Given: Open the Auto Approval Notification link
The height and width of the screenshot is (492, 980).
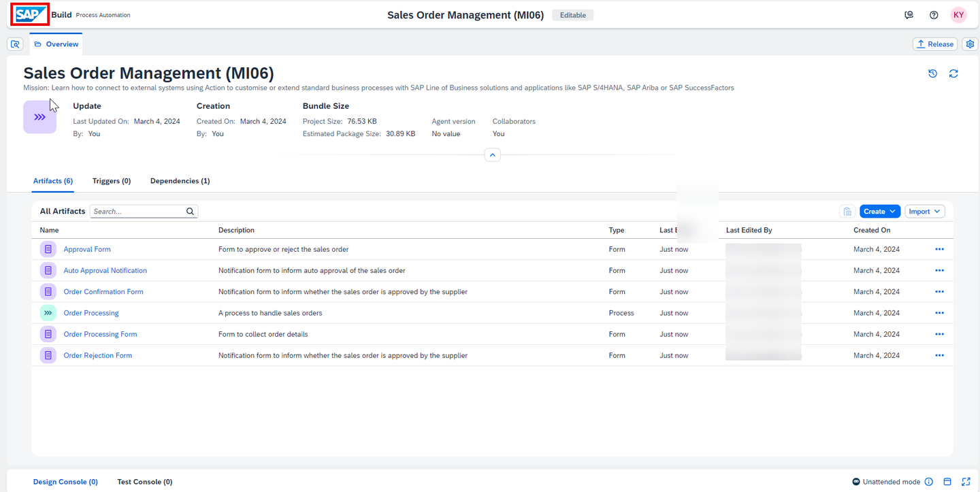Looking at the screenshot, I should (105, 271).
